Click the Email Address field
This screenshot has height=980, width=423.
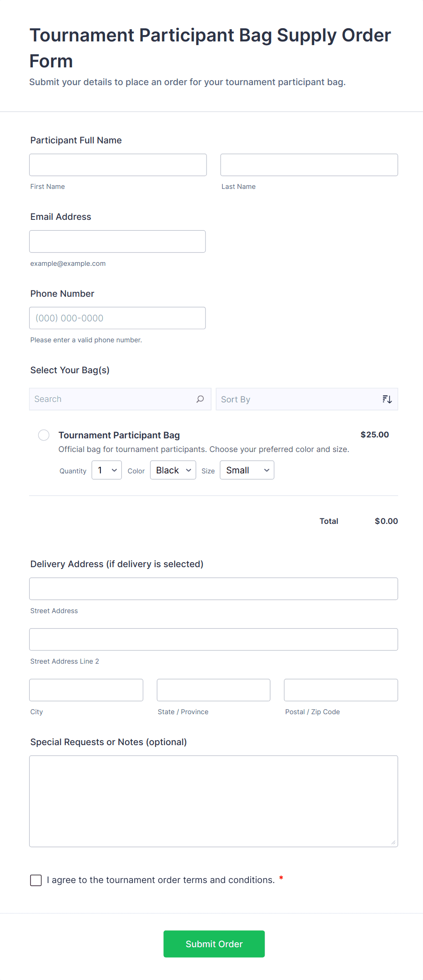[117, 241]
